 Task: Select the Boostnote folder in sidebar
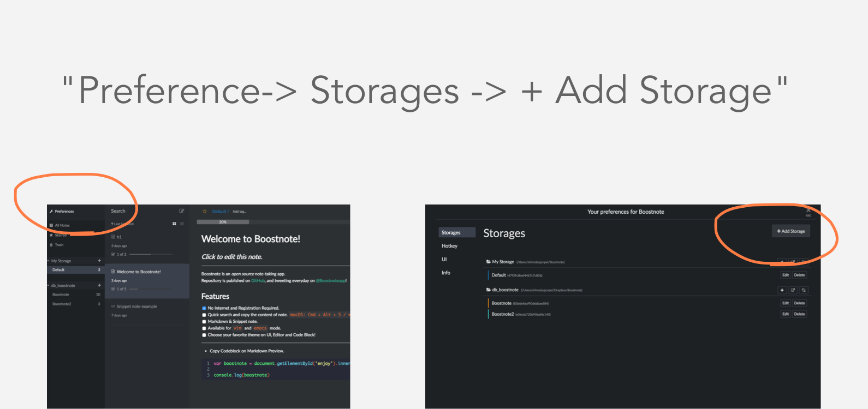click(x=75, y=294)
